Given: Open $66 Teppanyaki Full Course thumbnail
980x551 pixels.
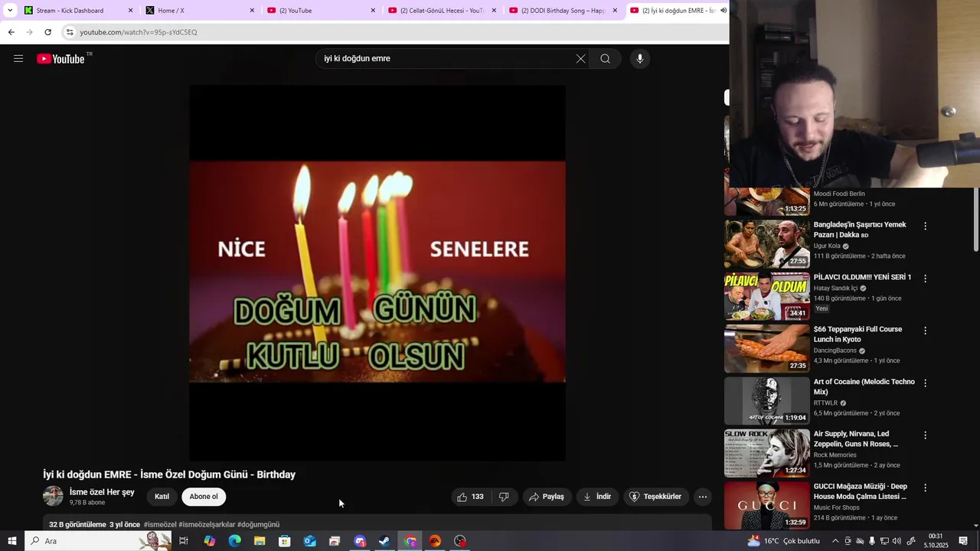Looking at the screenshot, I should coord(767,348).
